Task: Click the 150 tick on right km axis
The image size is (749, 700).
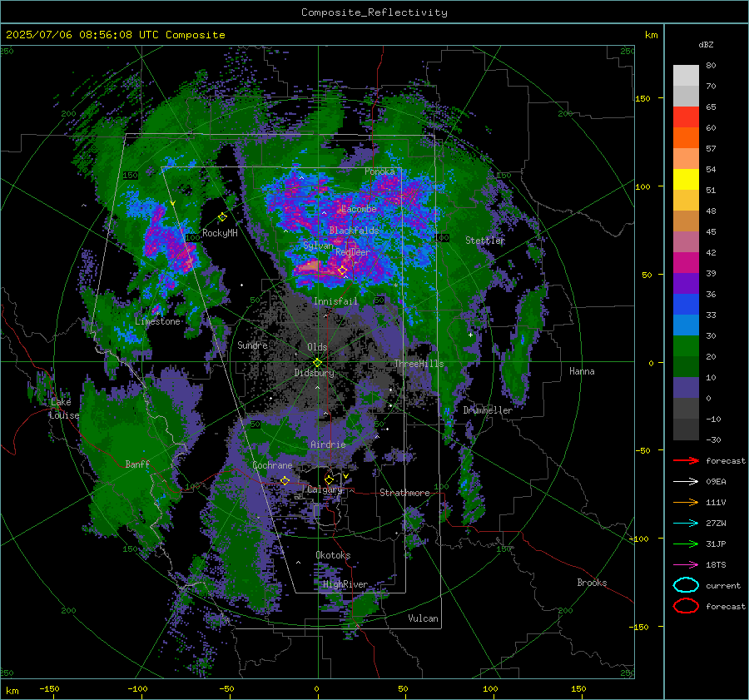Action: (x=642, y=98)
